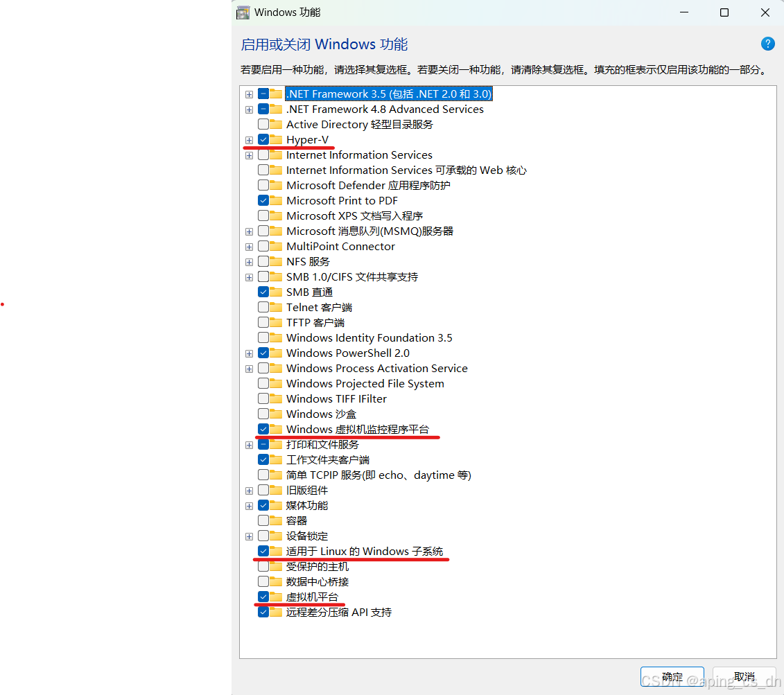Click the folder icon beside 旧版组件
Image resolution: width=784 pixels, height=695 pixels.
[276, 490]
